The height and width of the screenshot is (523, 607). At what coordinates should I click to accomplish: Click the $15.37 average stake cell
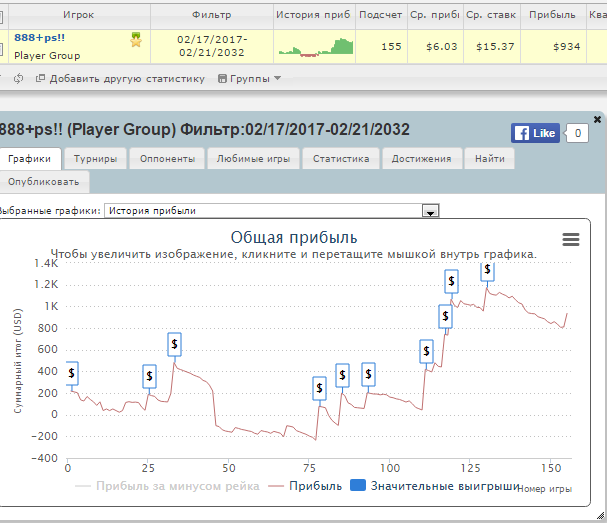(492, 47)
